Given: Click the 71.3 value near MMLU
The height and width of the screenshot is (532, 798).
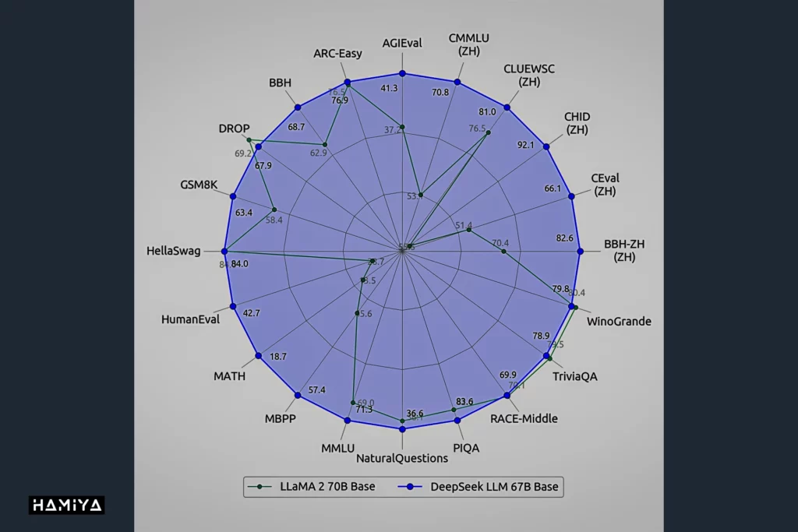Looking at the screenshot, I should (x=364, y=410).
